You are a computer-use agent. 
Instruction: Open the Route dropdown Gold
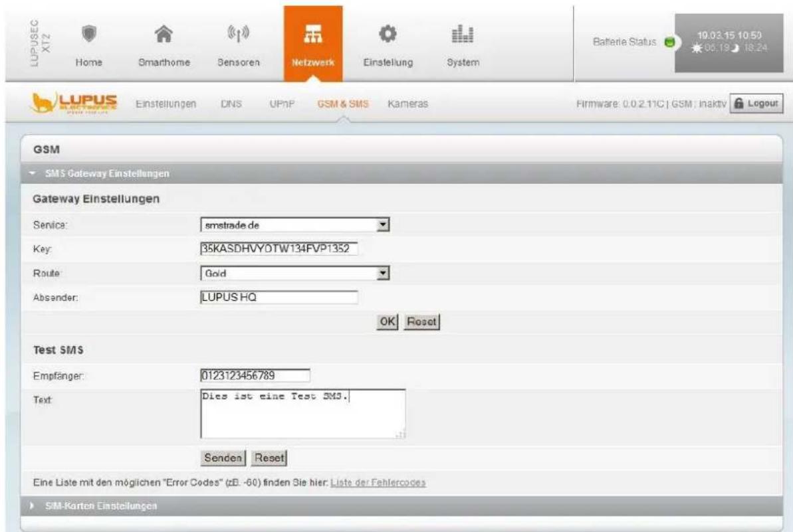[x=295, y=274]
